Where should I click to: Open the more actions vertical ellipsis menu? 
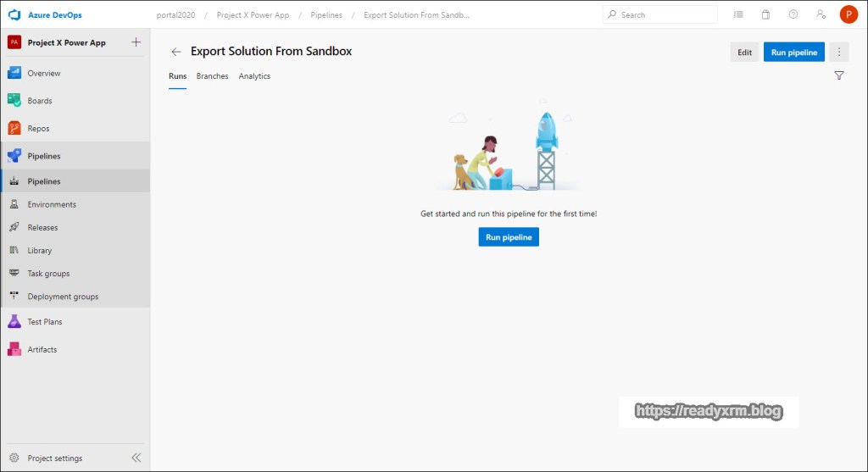(x=839, y=52)
